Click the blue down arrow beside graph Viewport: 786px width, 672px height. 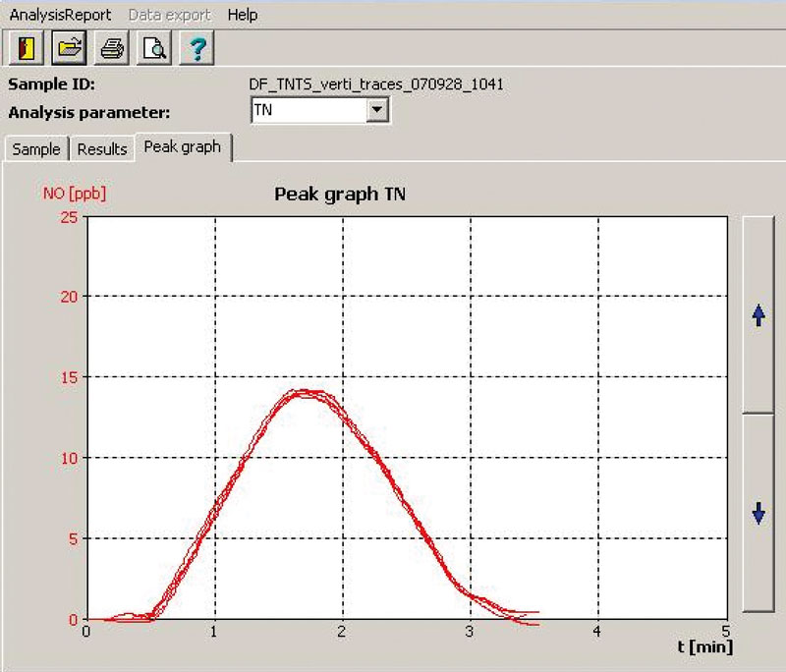(758, 513)
